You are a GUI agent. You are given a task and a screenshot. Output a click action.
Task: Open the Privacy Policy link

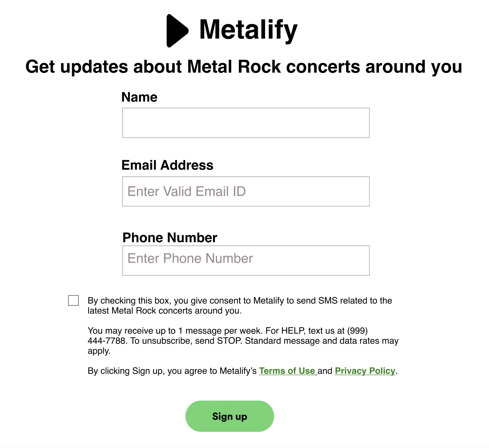coord(365,371)
